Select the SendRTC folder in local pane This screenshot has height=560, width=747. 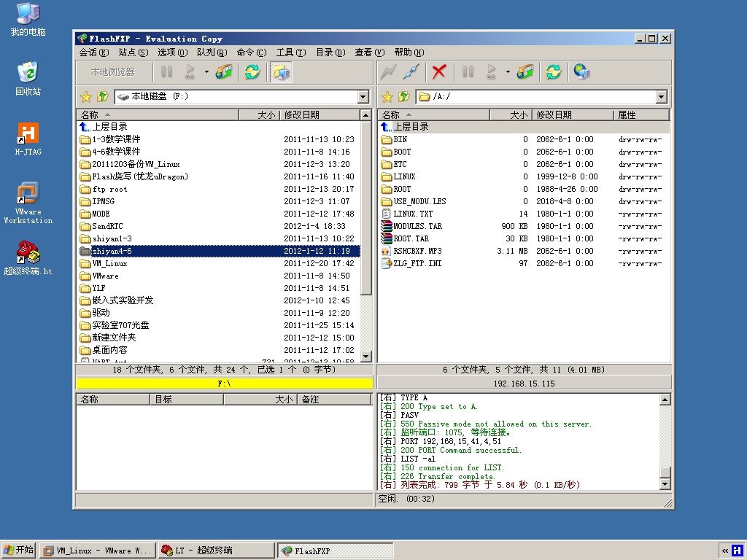click(219, 226)
